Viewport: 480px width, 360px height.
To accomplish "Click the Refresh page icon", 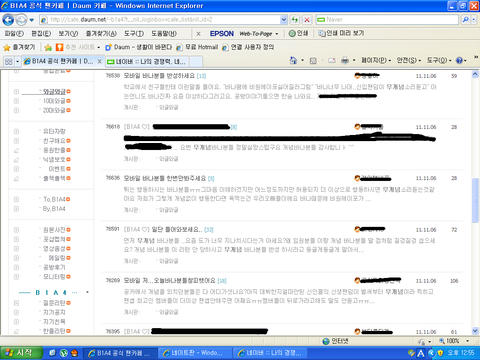I will (x=295, y=20).
